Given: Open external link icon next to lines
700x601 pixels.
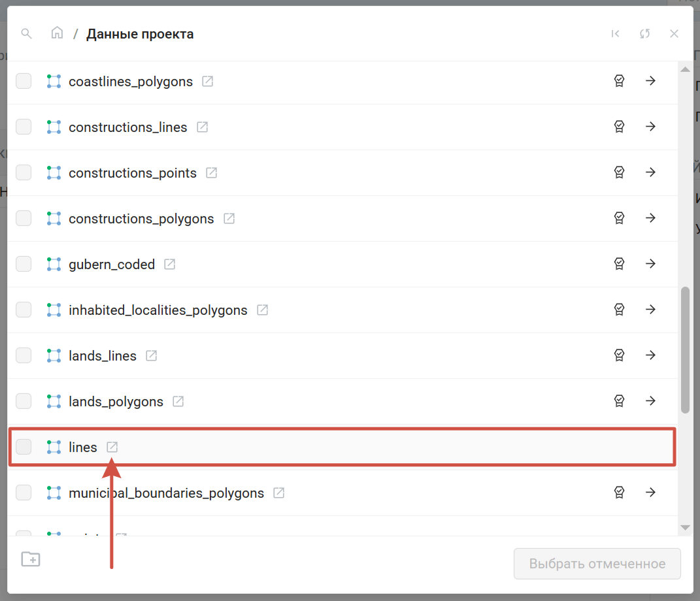Looking at the screenshot, I should point(112,447).
